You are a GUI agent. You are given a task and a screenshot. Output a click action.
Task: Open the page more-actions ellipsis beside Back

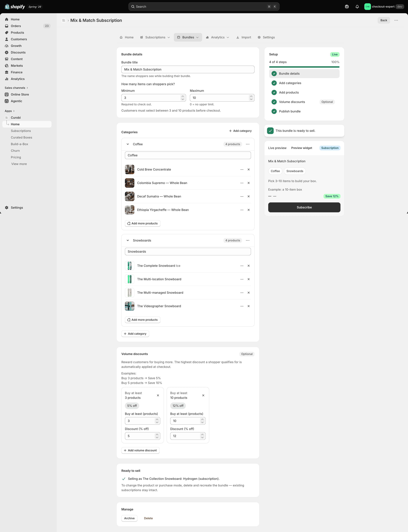click(396, 20)
